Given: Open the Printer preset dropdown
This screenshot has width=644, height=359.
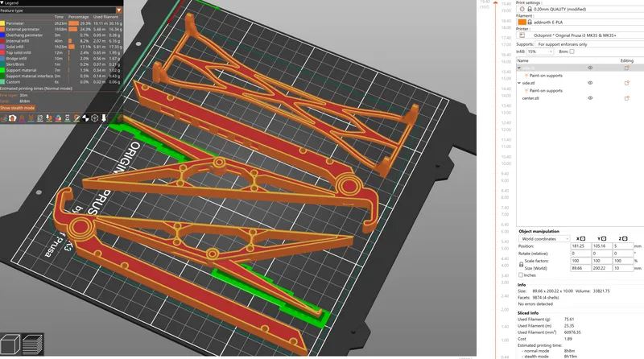Looking at the screenshot, I should click(580, 35).
